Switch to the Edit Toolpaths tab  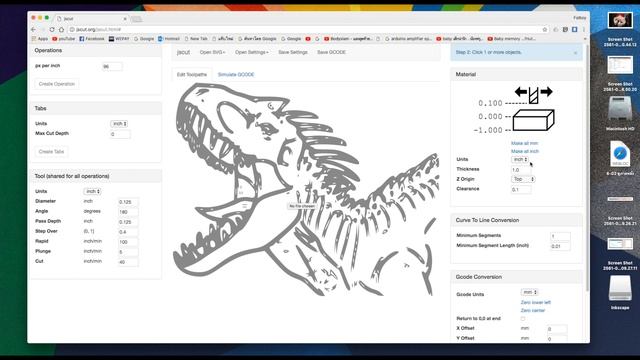tap(192, 75)
